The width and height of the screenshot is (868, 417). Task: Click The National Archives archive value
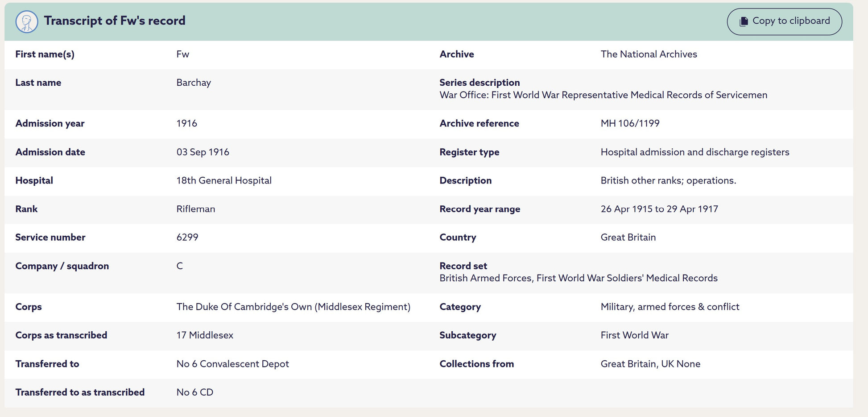click(649, 54)
